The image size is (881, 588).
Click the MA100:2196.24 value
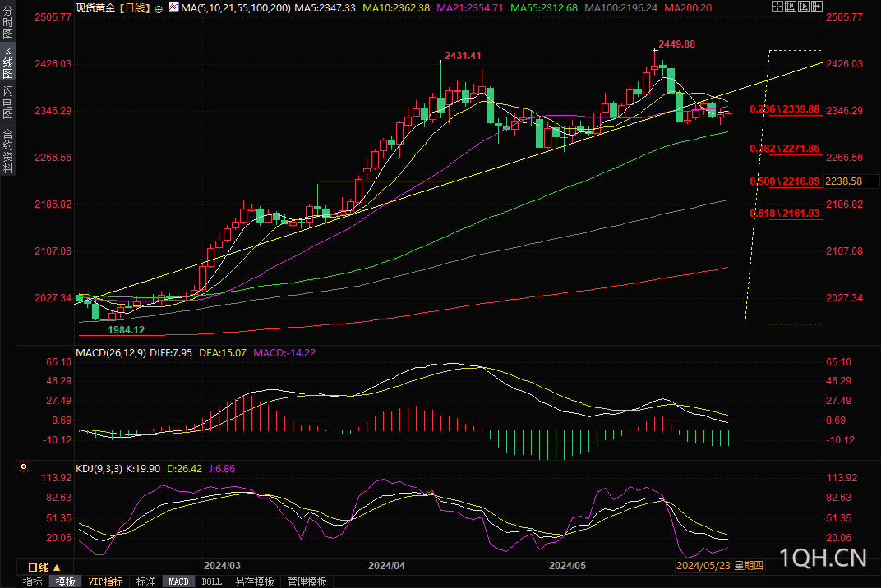click(620, 8)
